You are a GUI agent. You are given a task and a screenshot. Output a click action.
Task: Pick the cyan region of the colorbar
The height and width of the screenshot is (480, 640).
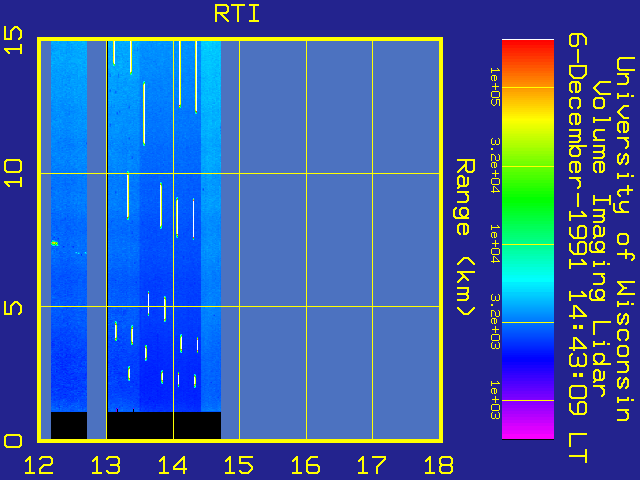tap(528, 278)
